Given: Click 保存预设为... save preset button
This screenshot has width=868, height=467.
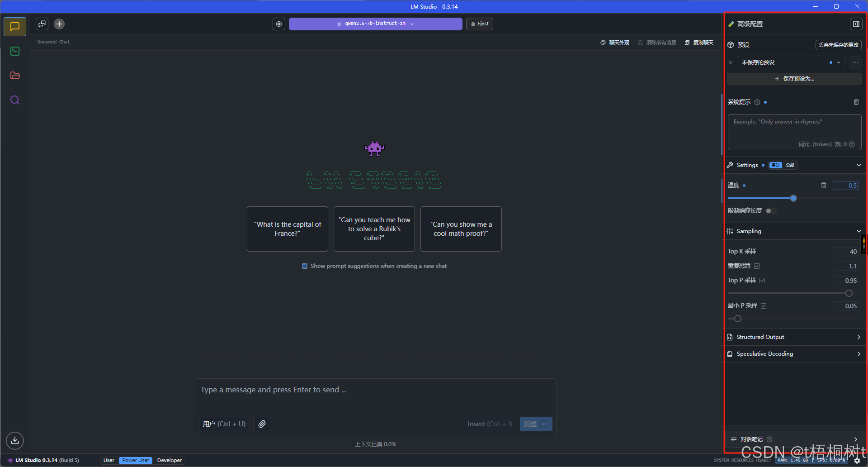Looking at the screenshot, I should (794, 79).
